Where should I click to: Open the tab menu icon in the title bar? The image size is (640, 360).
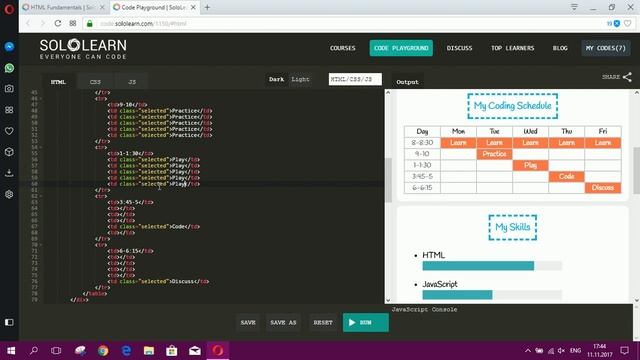(x=574, y=7)
